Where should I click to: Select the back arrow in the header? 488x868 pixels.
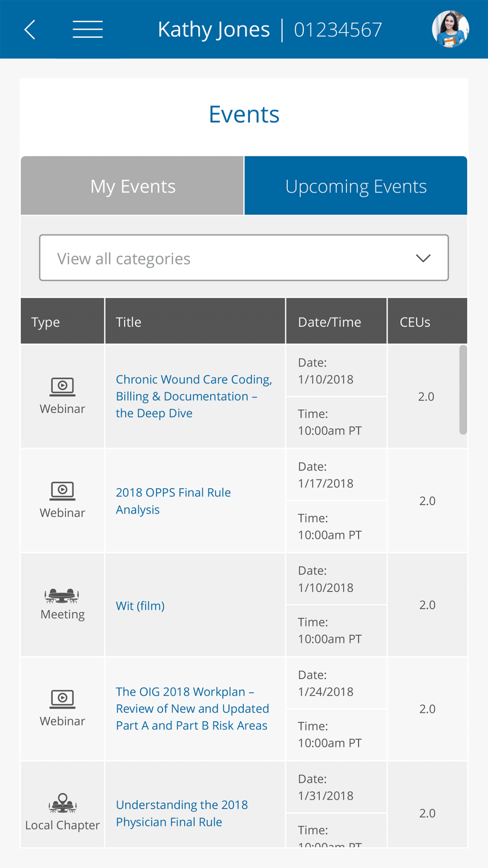click(x=29, y=30)
